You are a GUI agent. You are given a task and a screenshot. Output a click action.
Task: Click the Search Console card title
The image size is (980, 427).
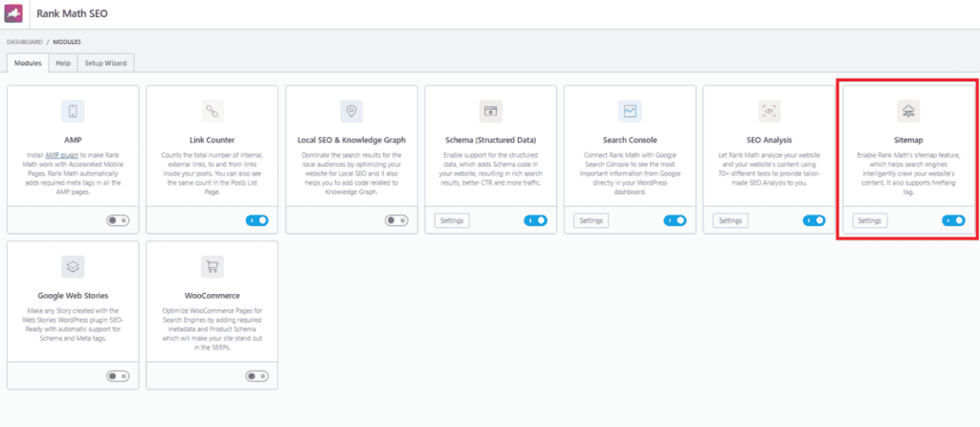point(630,140)
